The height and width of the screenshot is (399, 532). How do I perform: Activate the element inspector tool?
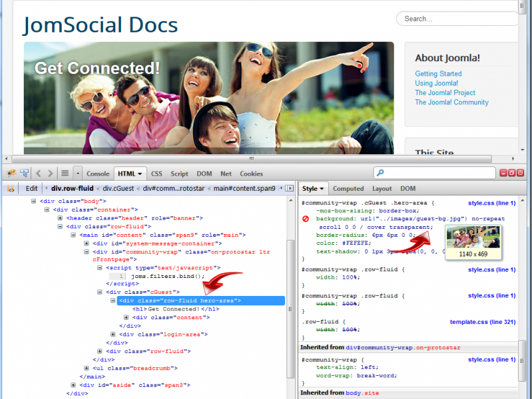(x=24, y=173)
